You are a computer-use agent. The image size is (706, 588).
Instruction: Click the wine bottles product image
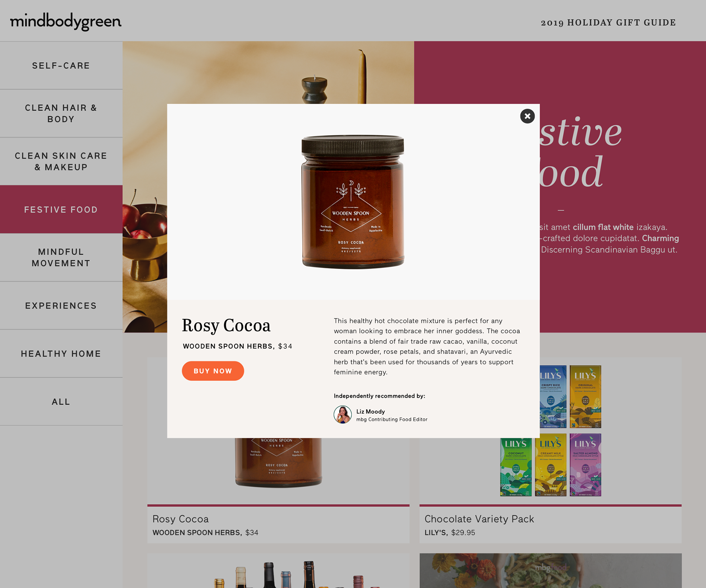(x=278, y=571)
